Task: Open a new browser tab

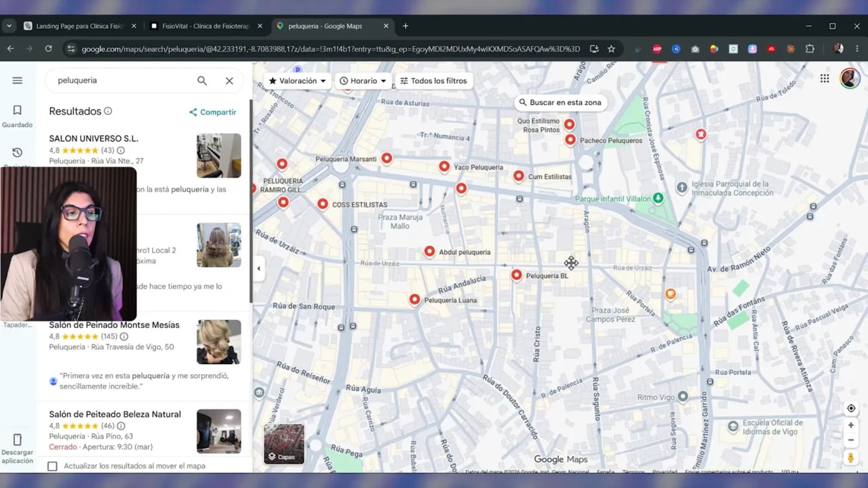Action: coord(406,26)
